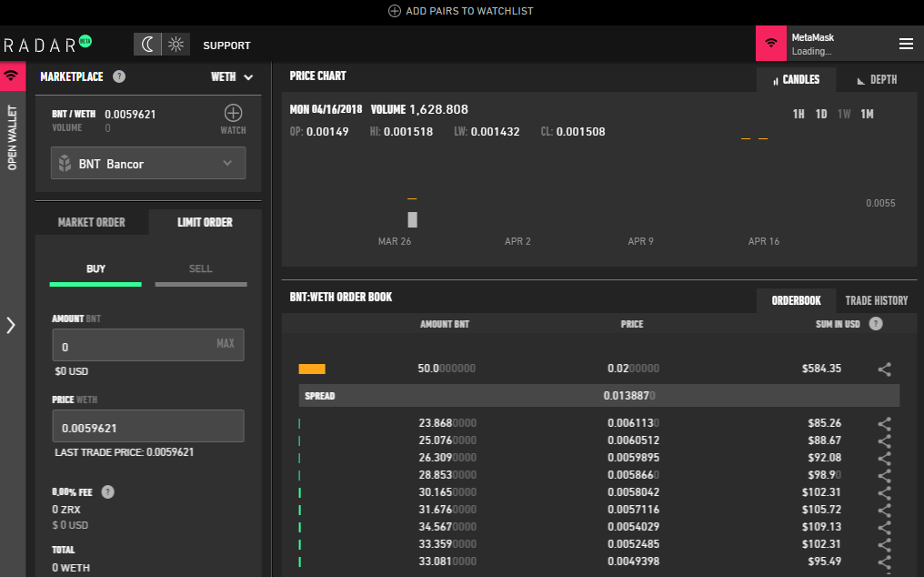The width and height of the screenshot is (924, 577).
Task: Open the Orderbook tab
Action: (796, 301)
